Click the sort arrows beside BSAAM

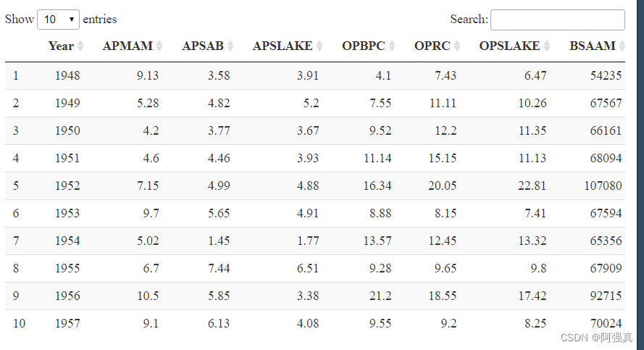coord(622,46)
